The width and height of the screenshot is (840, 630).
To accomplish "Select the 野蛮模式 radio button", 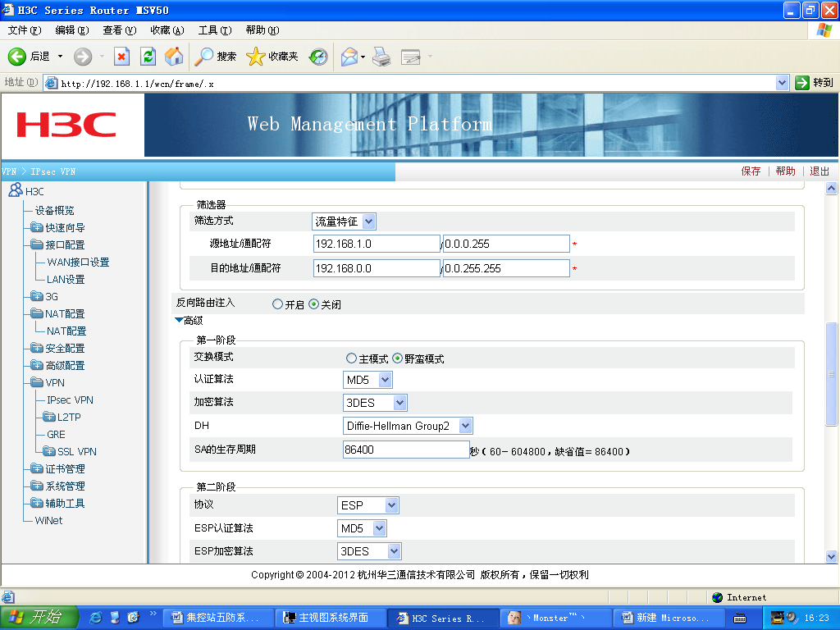I will (x=398, y=358).
